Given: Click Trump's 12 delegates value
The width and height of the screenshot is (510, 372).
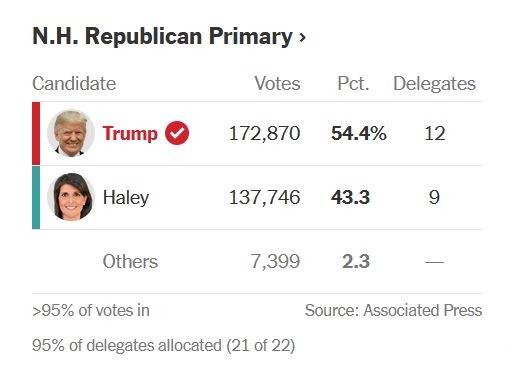Looking at the screenshot, I should click(435, 133).
